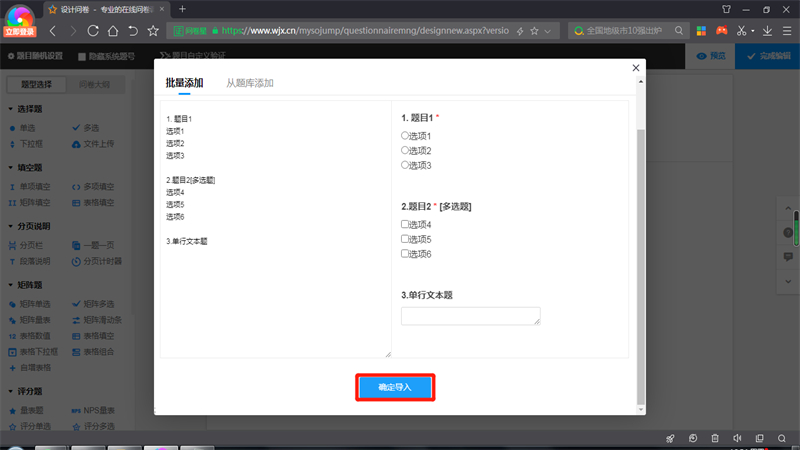Click the chat feedback icon at the right edge
This screenshot has height=450, width=800.
788,256
